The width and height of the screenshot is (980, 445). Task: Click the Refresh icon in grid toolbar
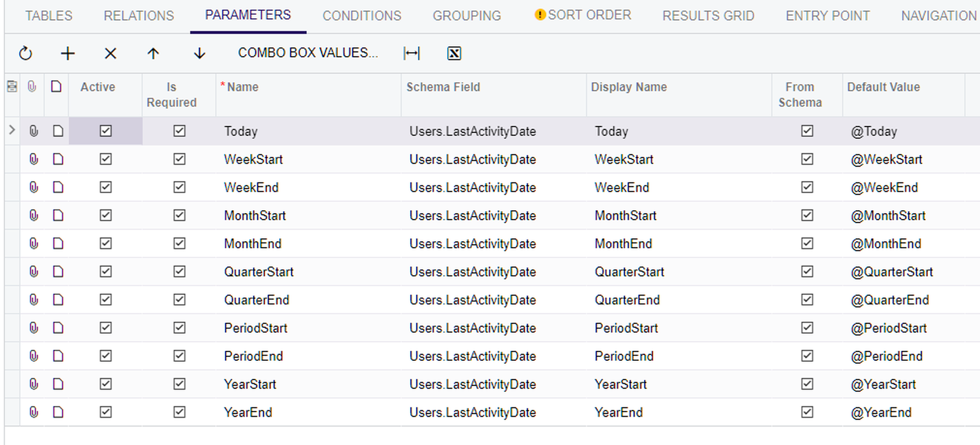click(26, 54)
